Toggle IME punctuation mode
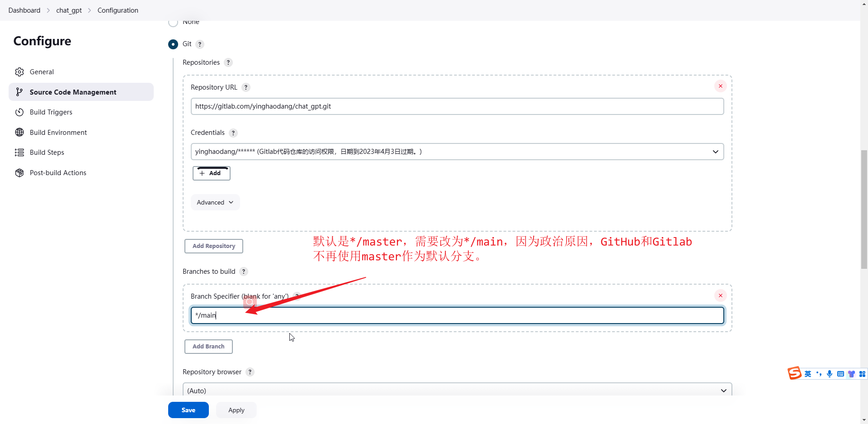 point(819,374)
